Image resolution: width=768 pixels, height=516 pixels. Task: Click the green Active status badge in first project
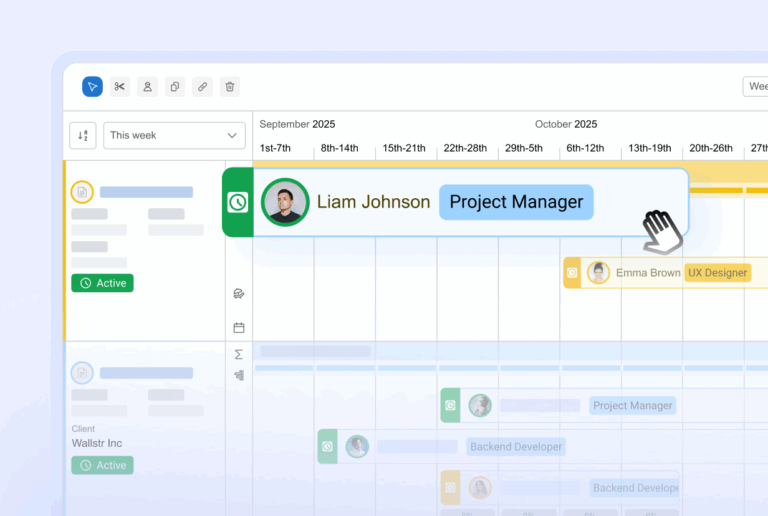102,283
